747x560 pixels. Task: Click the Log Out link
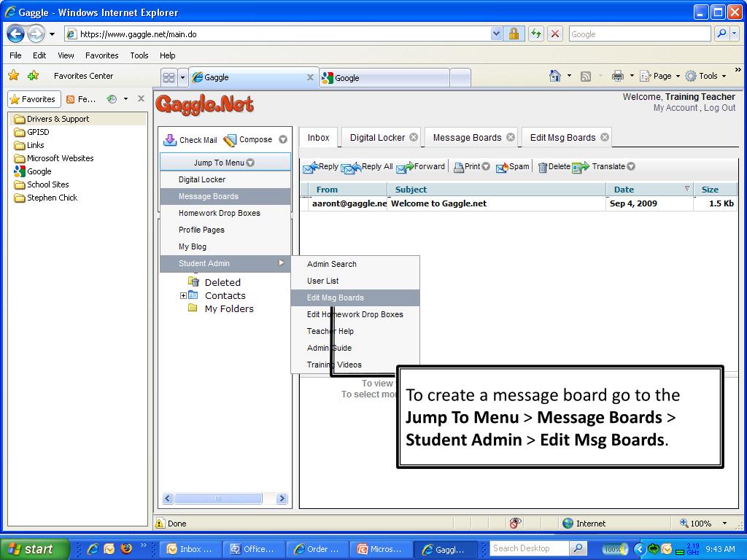(719, 108)
